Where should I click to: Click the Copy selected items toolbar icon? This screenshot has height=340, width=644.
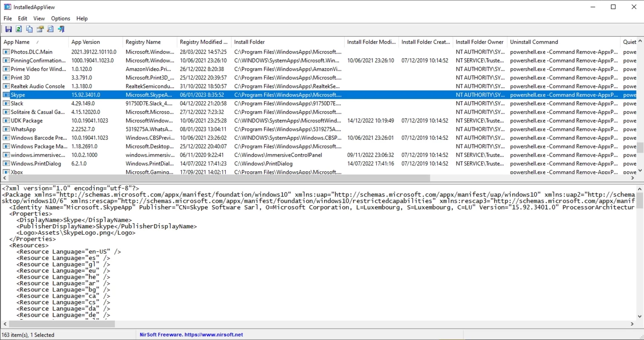(x=29, y=29)
